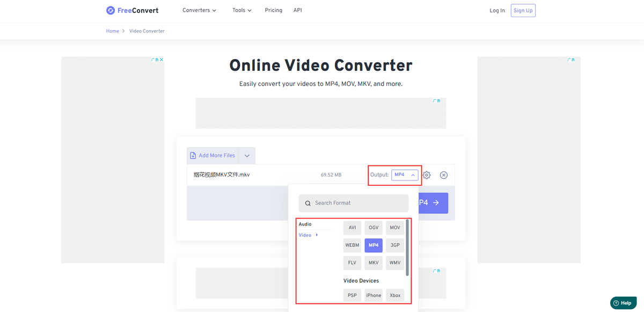This screenshot has width=644, height=312.
Task: Click the Video Devices heading
Action: tap(361, 281)
